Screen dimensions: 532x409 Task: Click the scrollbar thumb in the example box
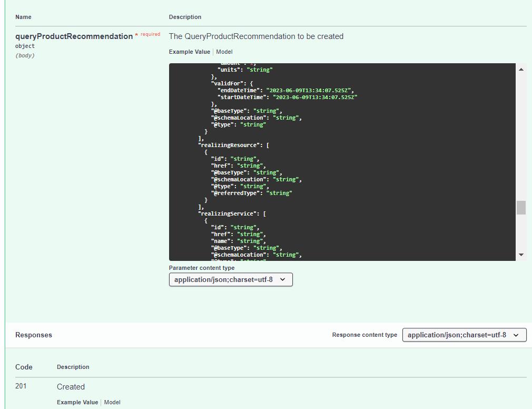pos(521,207)
